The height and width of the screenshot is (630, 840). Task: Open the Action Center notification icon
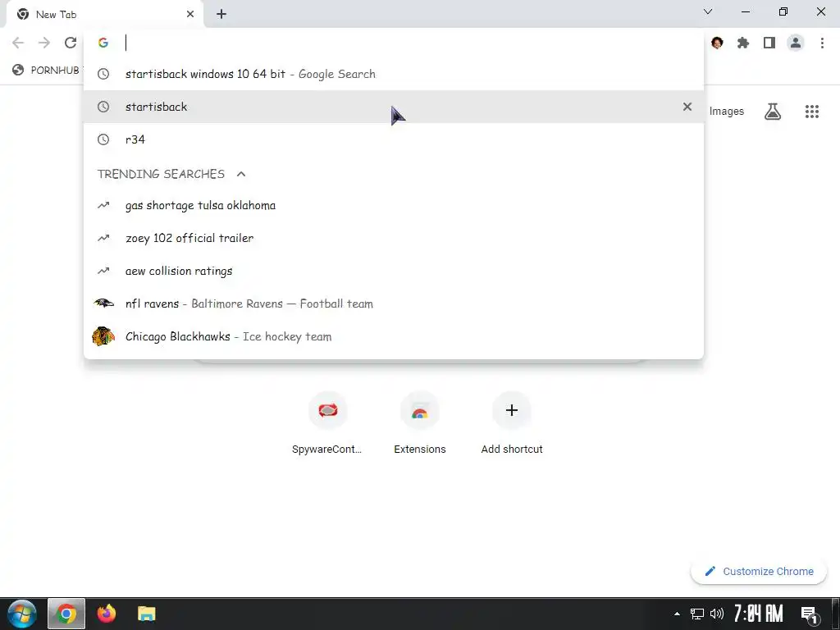coord(810,614)
